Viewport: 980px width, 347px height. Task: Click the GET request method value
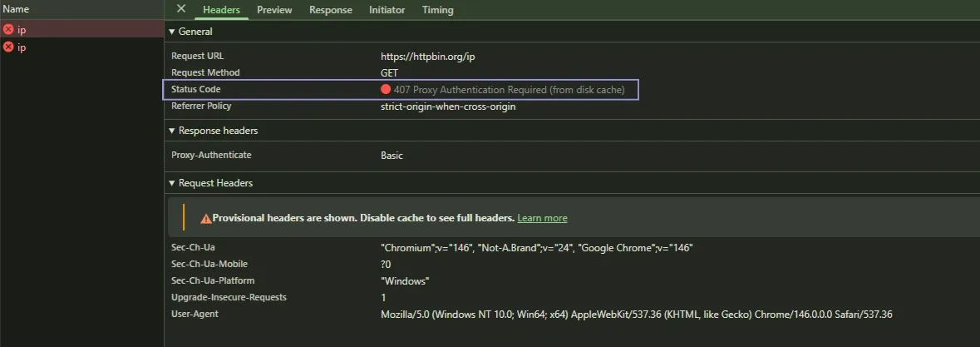pos(389,72)
